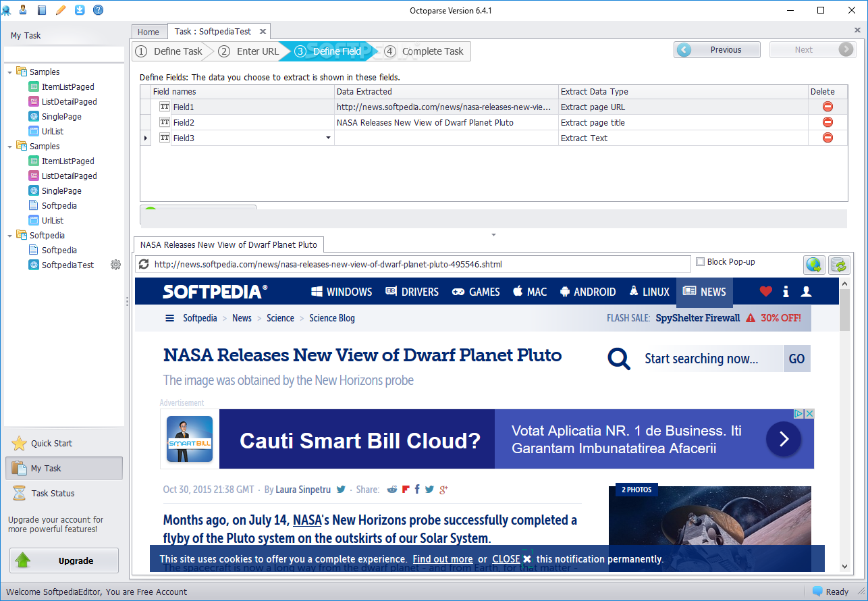The height and width of the screenshot is (601, 868).
Task: Click the GO search button on webpage
Action: tap(796, 359)
